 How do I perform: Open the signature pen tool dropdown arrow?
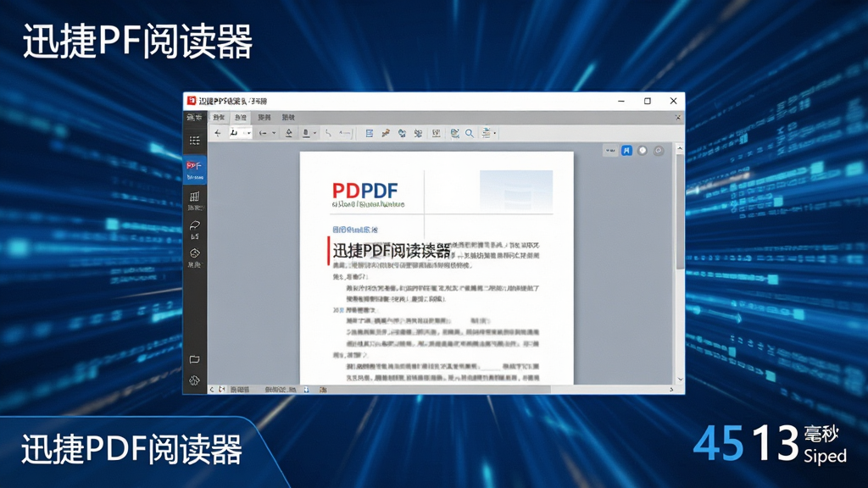tap(249, 133)
